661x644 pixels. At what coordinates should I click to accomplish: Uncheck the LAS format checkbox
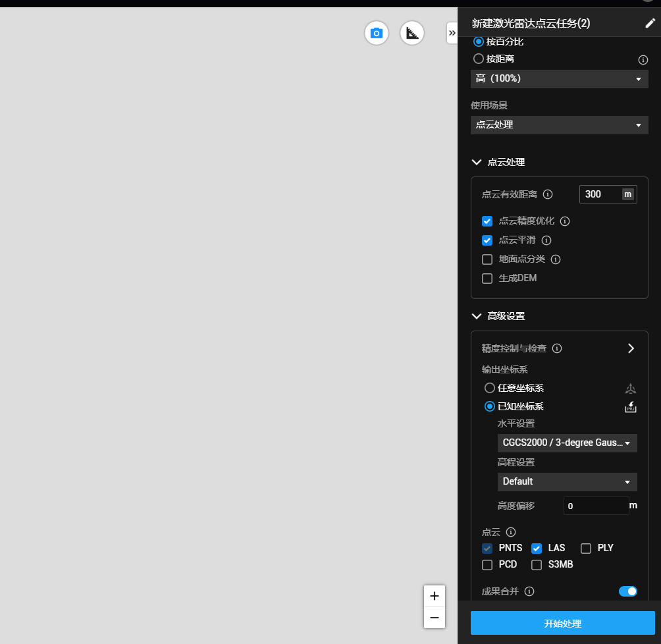click(536, 549)
